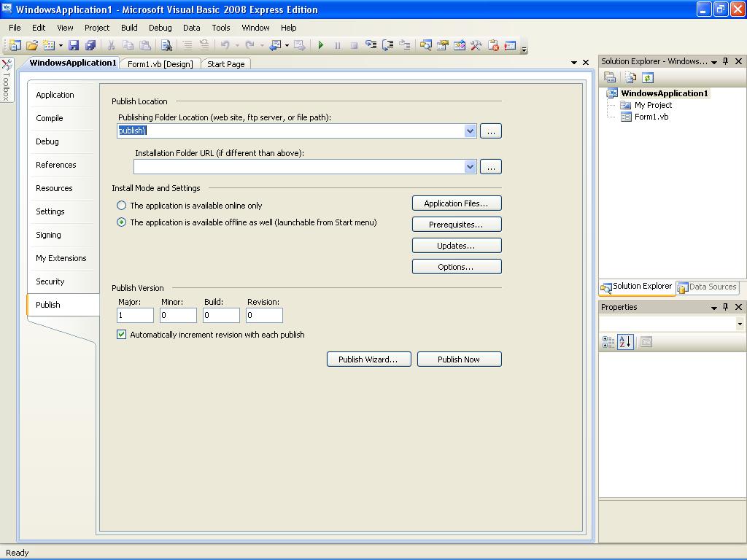Switch to Data Sources panel tab
The image size is (747, 560).
[708, 287]
